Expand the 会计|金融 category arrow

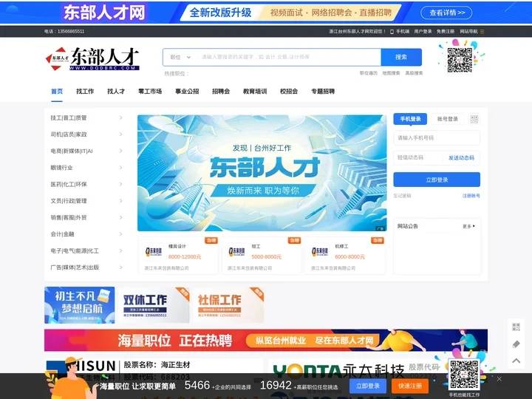pyautogui.click(x=120, y=234)
